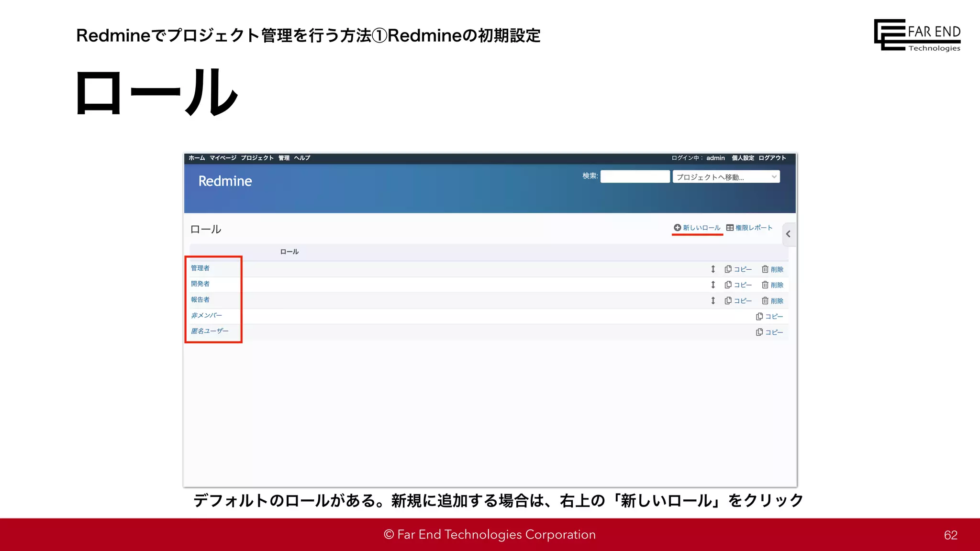Image resolution: width=980 pixels, height=551 pixels.
Task: Open 個人設定 account settings
Action: pos(743,158)
